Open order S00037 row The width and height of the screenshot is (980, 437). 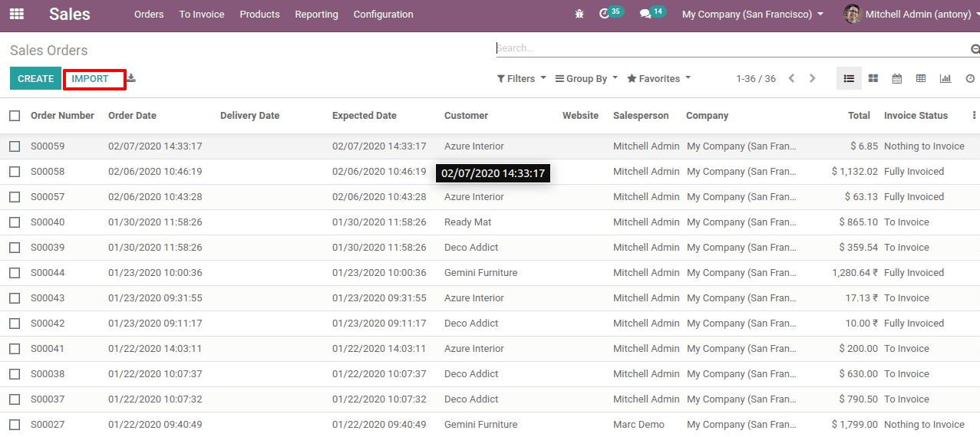(490, 399)
